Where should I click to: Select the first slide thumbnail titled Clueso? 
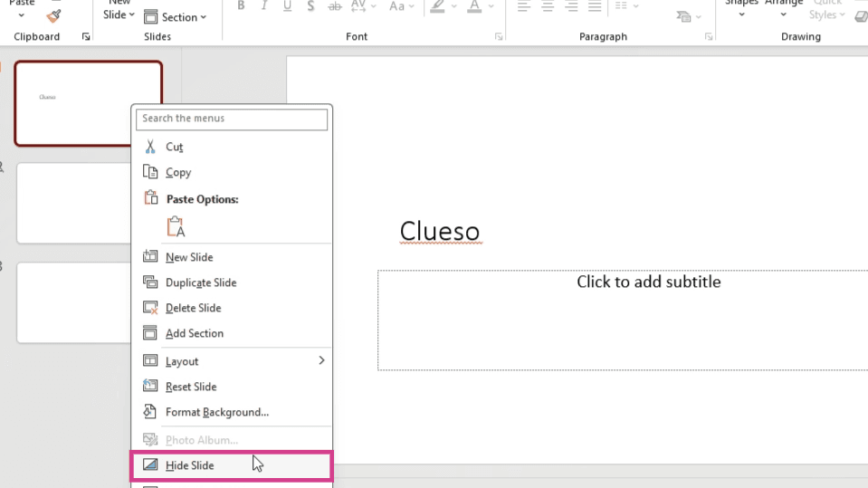[89, 103]
